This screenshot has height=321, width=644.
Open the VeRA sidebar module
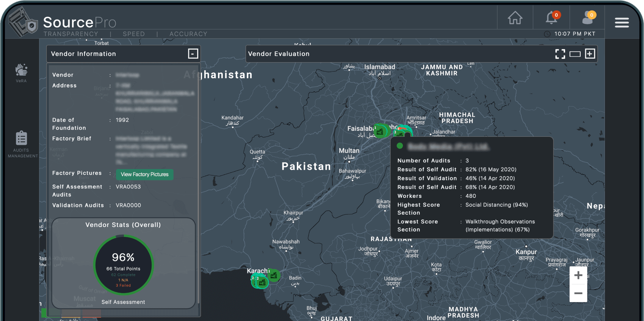(21, 73)
